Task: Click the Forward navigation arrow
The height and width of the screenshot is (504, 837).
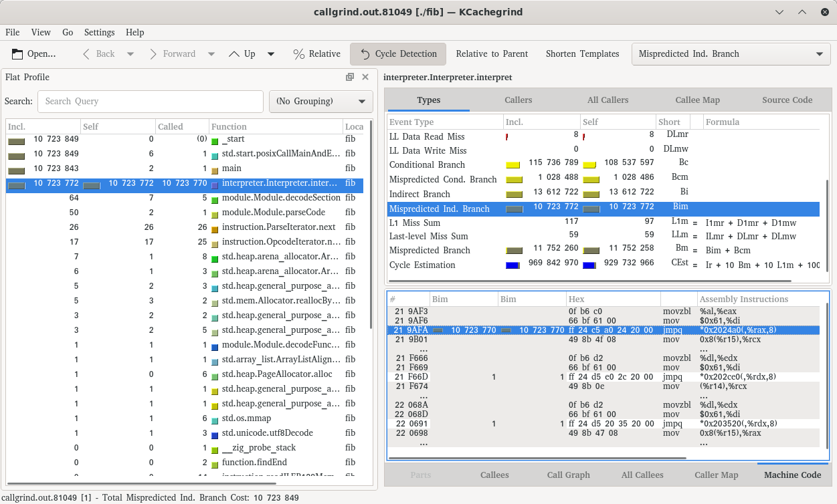Action: [153, 54]
